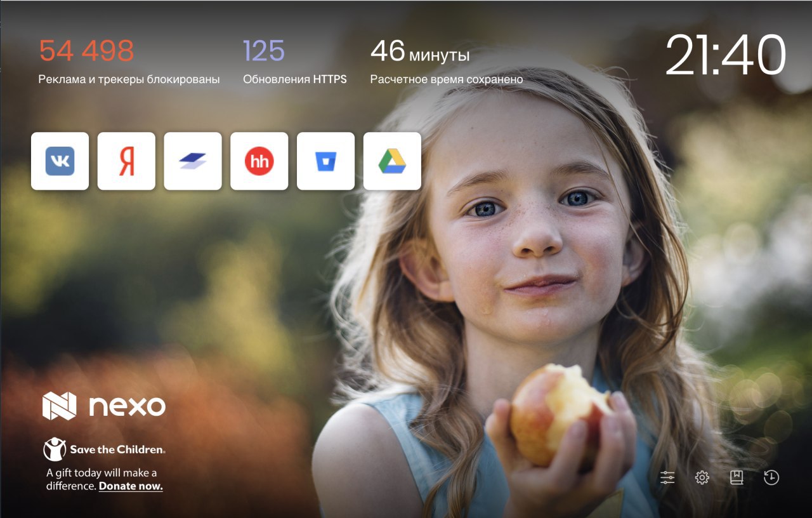Click the 21:40 clock display
The image size is (812, 518).
point(725,55)
